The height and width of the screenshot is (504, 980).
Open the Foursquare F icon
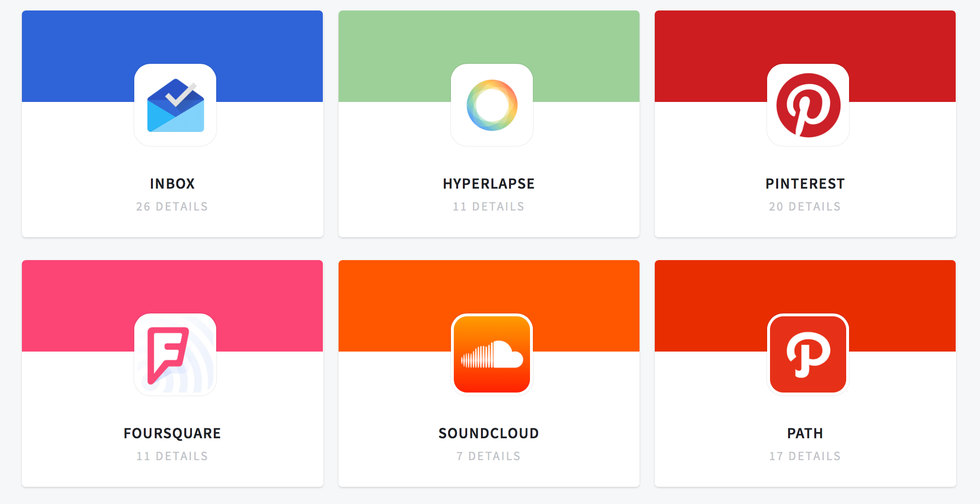point(175,354)
